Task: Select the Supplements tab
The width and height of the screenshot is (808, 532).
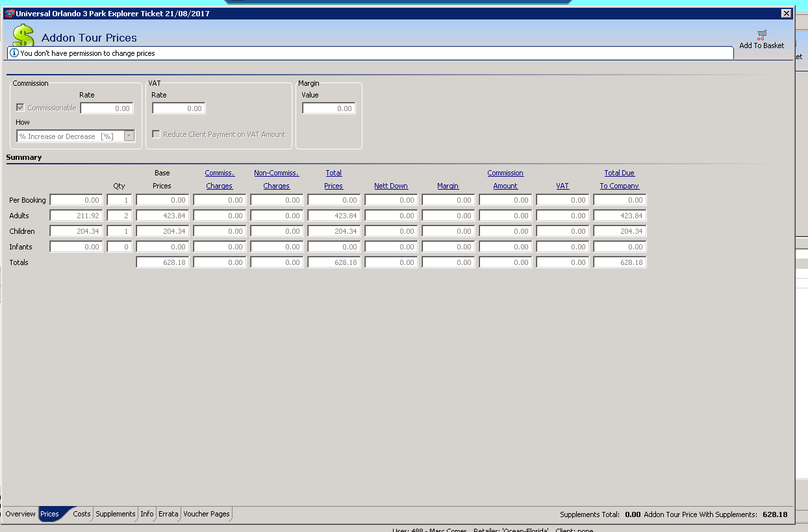Action: point(116,514)
